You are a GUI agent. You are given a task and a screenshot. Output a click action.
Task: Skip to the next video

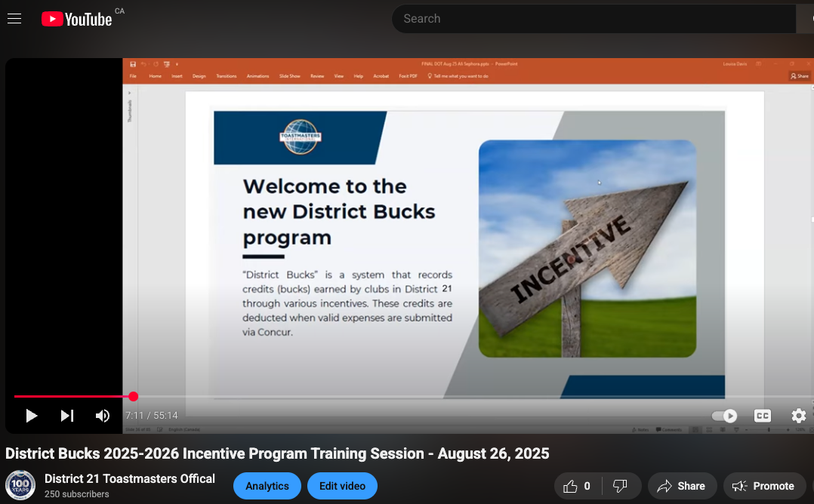(x=67, y=416)
